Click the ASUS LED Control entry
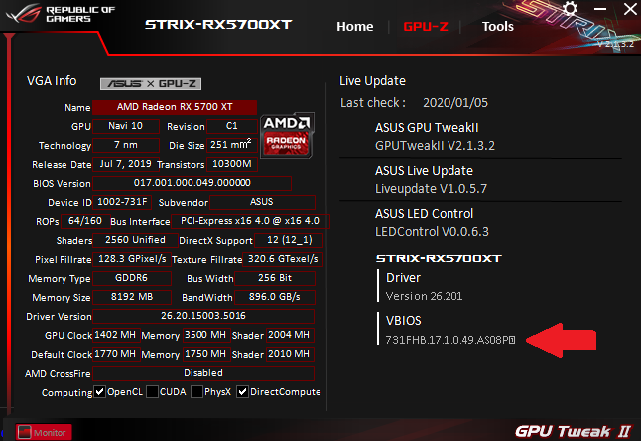641x441 pixels. (x=432, y=222)
